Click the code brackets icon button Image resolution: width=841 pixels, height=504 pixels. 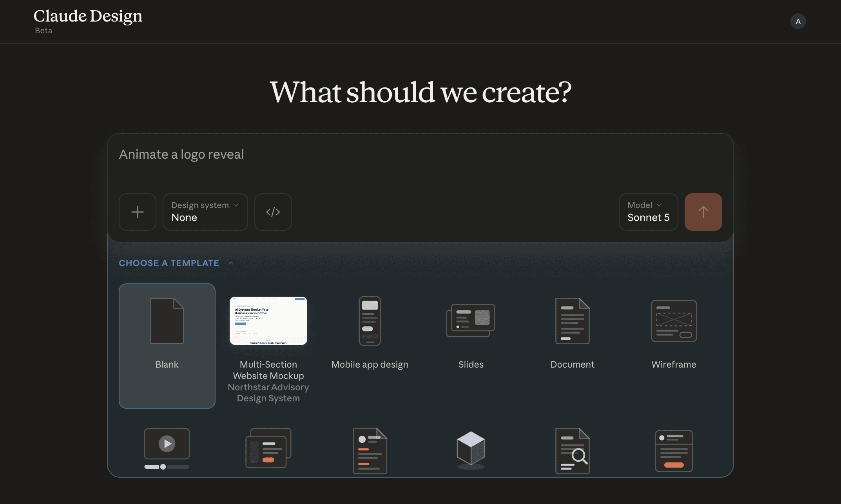coord(273,212)
